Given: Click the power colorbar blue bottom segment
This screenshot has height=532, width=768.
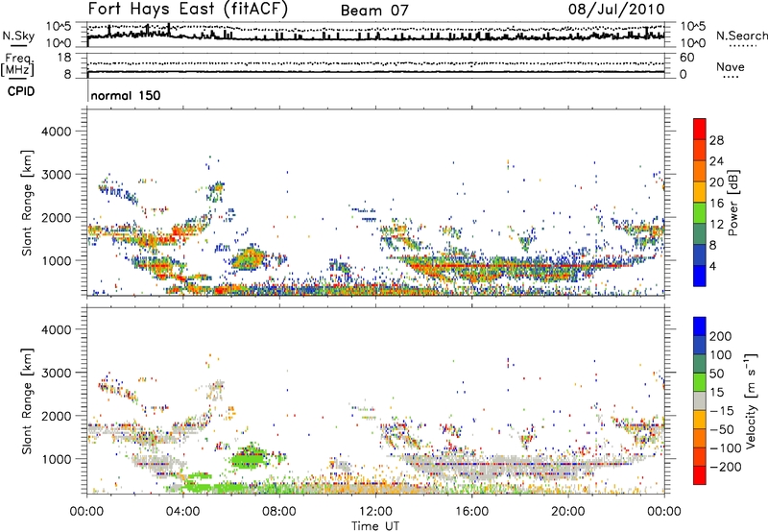Looking at the screenshot, I should (700, 276).
